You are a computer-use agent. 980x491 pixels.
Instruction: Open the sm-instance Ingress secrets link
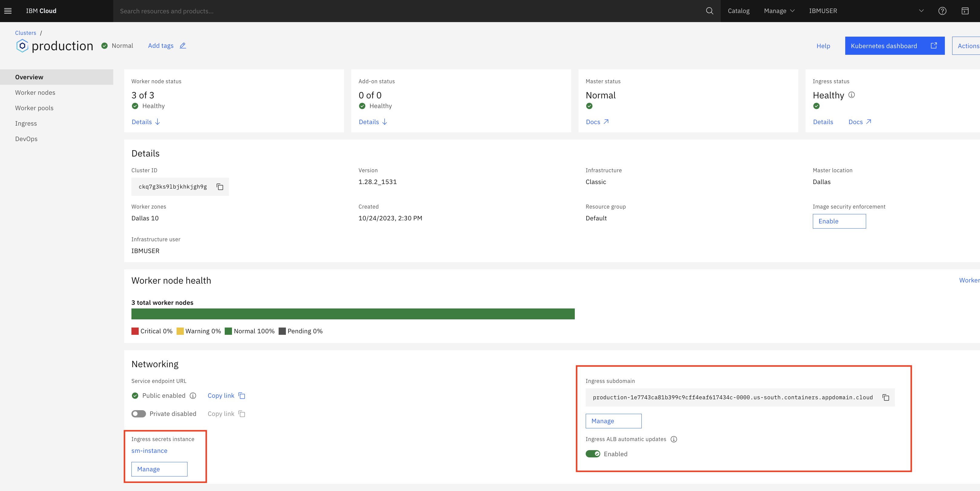[x=149, y=451]
